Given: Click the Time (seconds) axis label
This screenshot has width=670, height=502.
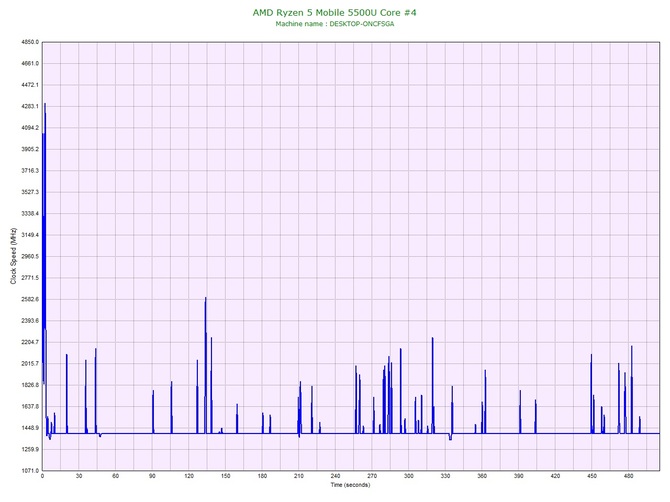Looking at the screenshot, I should coord(350,485).
